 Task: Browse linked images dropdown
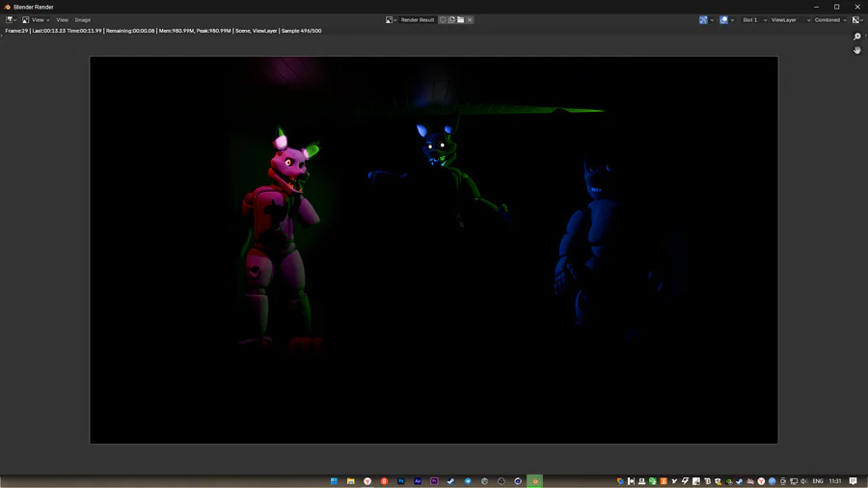tap(391, 20)
